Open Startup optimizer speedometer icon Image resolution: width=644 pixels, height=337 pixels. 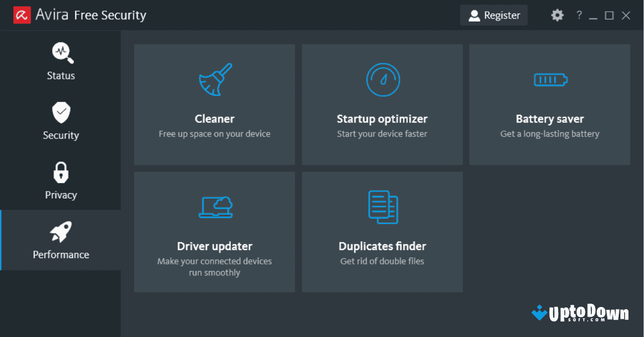[x=382, y=79]
